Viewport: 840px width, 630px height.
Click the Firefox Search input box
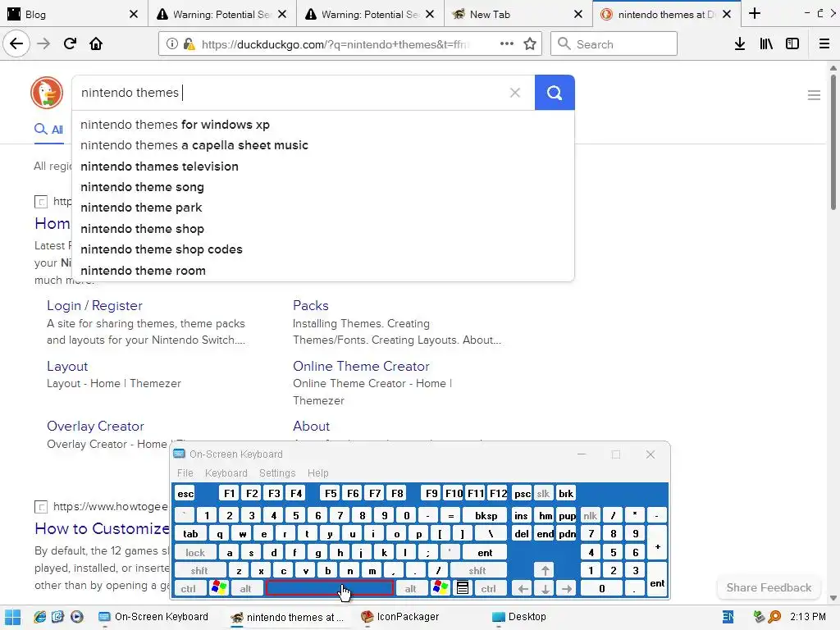pos(614,44)
